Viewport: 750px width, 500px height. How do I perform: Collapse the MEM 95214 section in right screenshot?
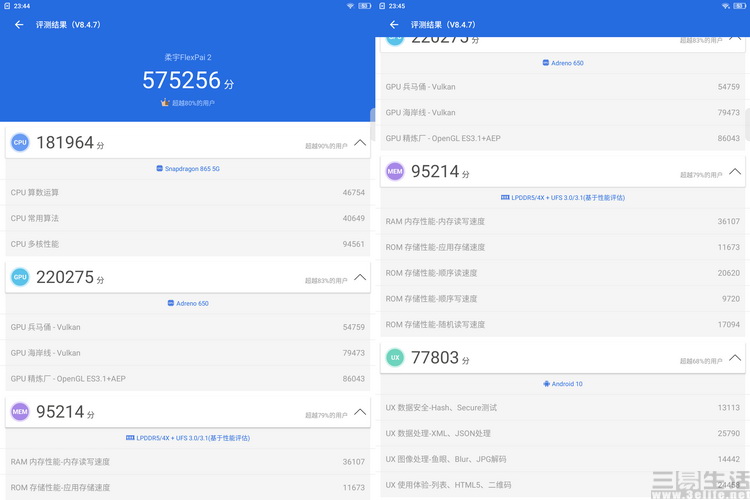pos(735,172)
